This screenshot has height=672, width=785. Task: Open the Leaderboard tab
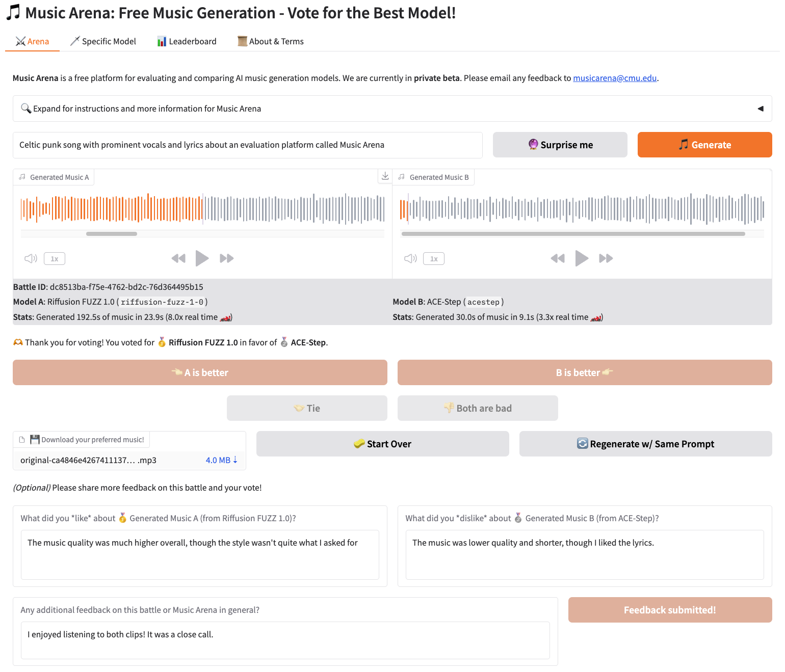pos(187,41)
